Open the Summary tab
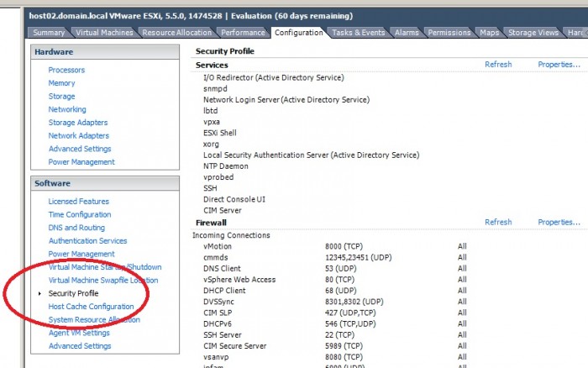Screen dimensions: 588x368 point(49,33)
